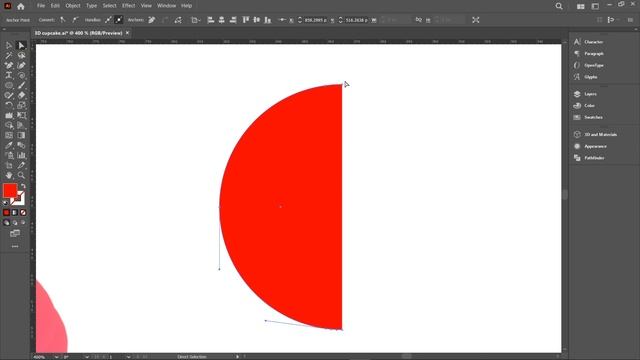Select the 3D cupcake.ai document tab

(x=79, y=33)
